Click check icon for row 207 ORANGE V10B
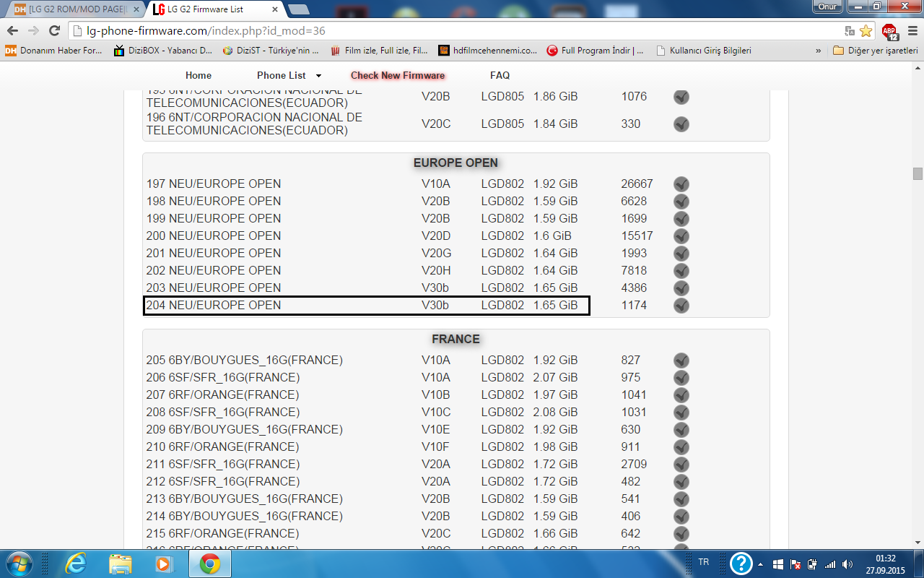Screen dimensions: 924x578 (681, 395)
